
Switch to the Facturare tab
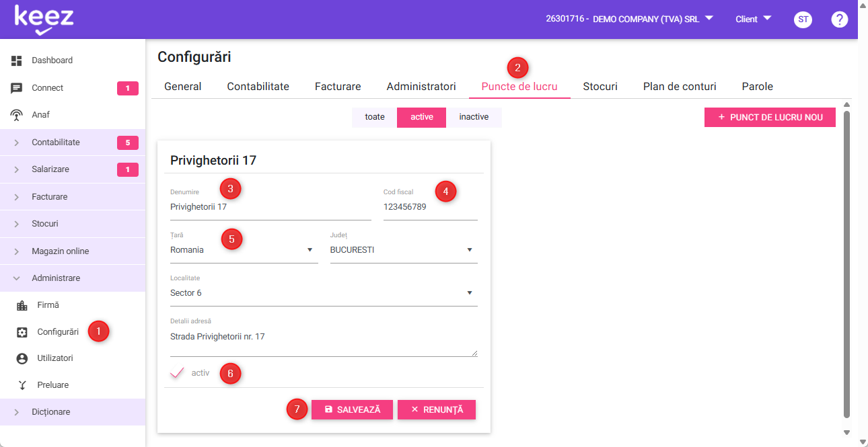(x=338, y=87)
